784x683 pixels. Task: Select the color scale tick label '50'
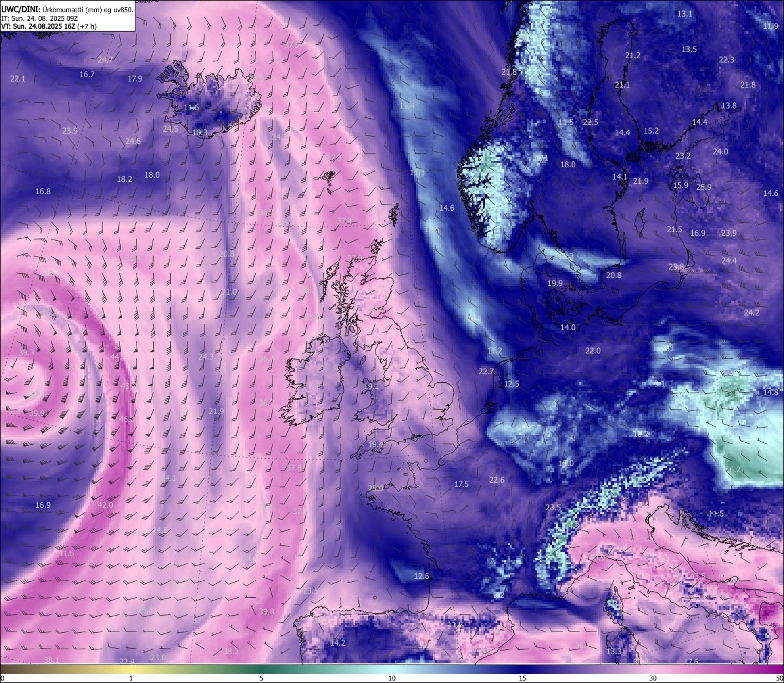pos(779,678)
